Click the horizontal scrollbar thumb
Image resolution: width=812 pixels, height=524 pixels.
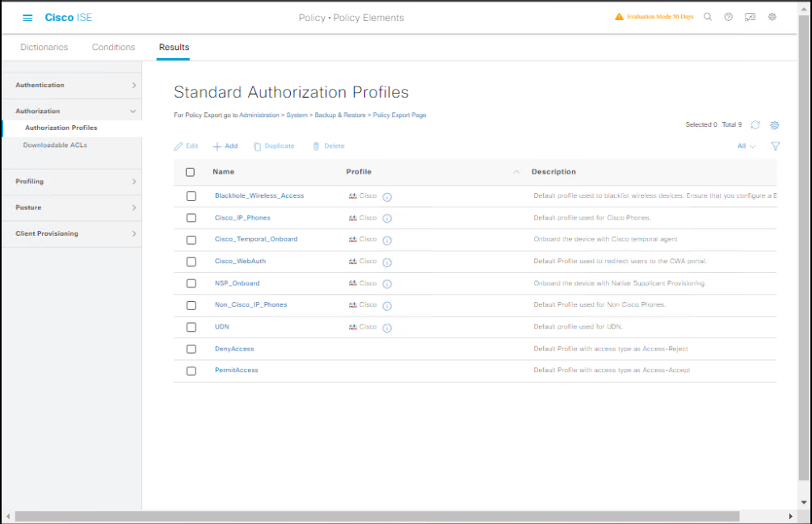377,516
